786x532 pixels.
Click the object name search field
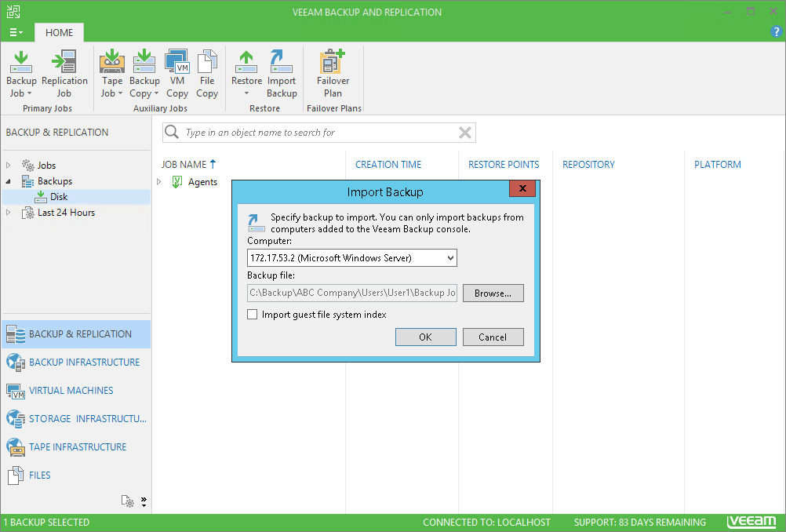(319, 133)
